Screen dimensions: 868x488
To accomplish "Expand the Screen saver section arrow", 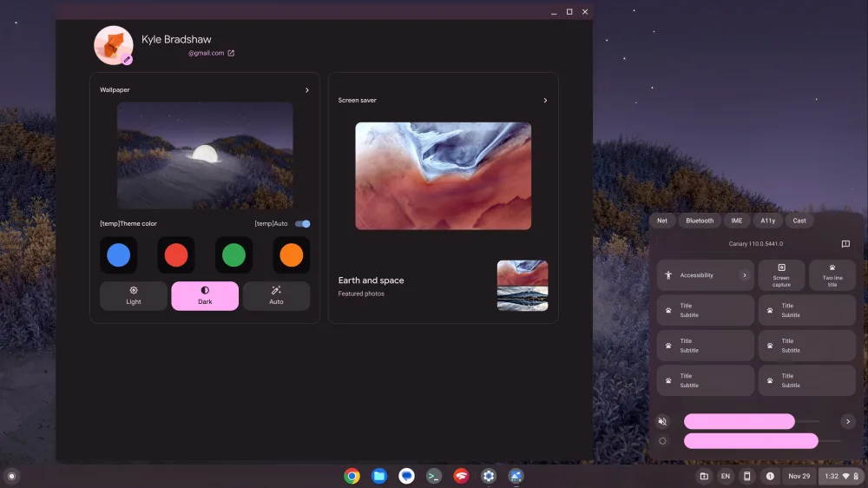I will tap(545, 101).
